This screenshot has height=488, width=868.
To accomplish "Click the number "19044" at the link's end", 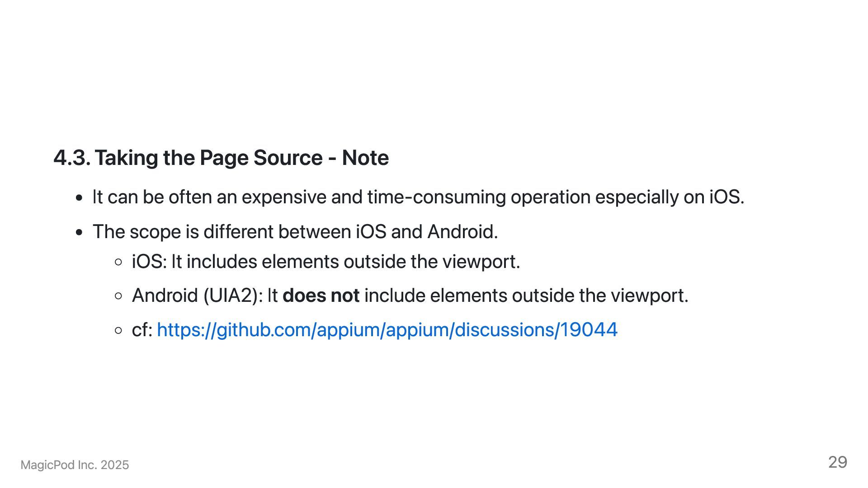I will click(589, 330).
